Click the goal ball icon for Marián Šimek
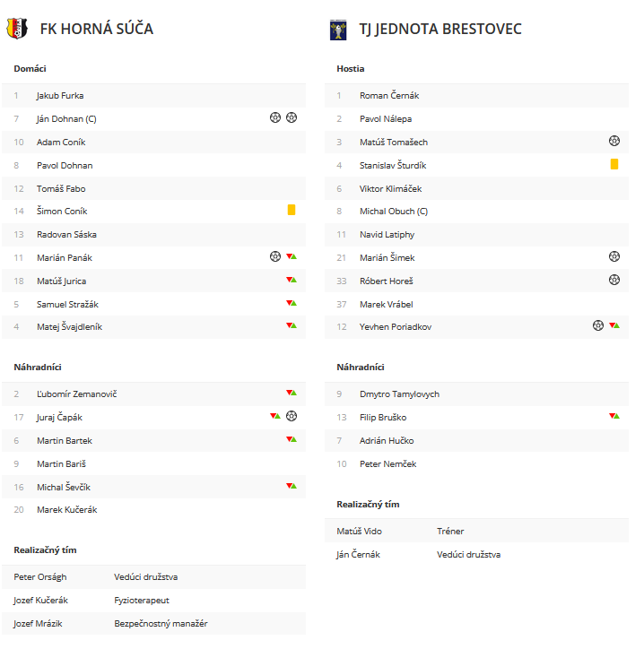Screen dimensions: 644x649 pyautogui.click(x=614, y=256)
